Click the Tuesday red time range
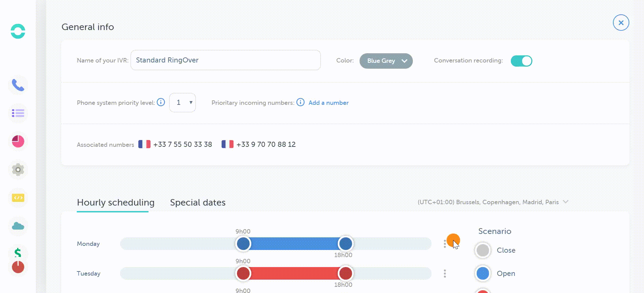644x293 pixels. click(294, 274)
